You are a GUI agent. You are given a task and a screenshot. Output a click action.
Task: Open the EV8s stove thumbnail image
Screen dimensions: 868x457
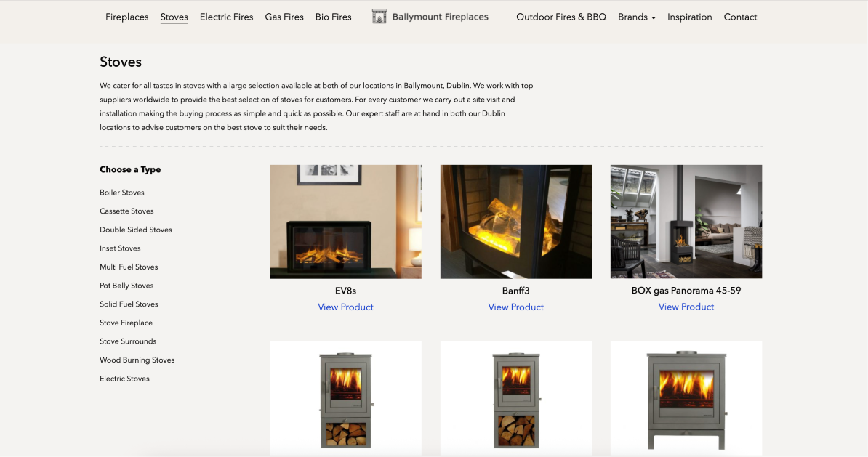point(345,222)
